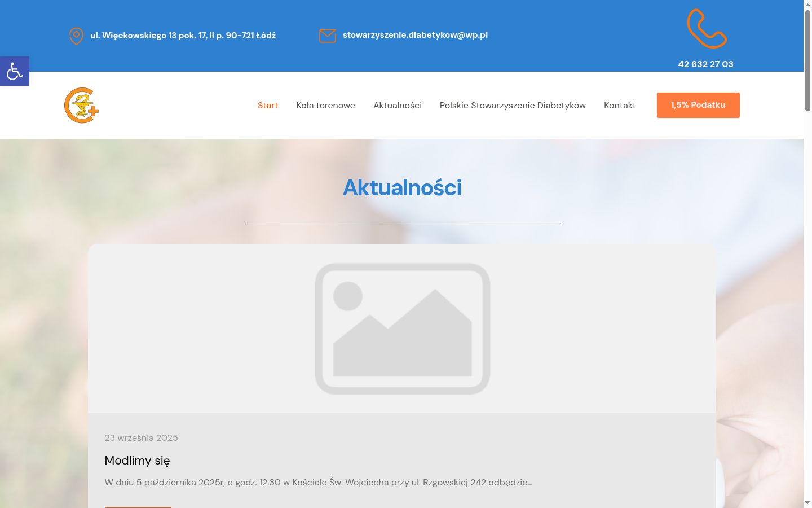This screenshot has width=812, height=508.
Task: Open the Start menu item
Action: [268, 106]
